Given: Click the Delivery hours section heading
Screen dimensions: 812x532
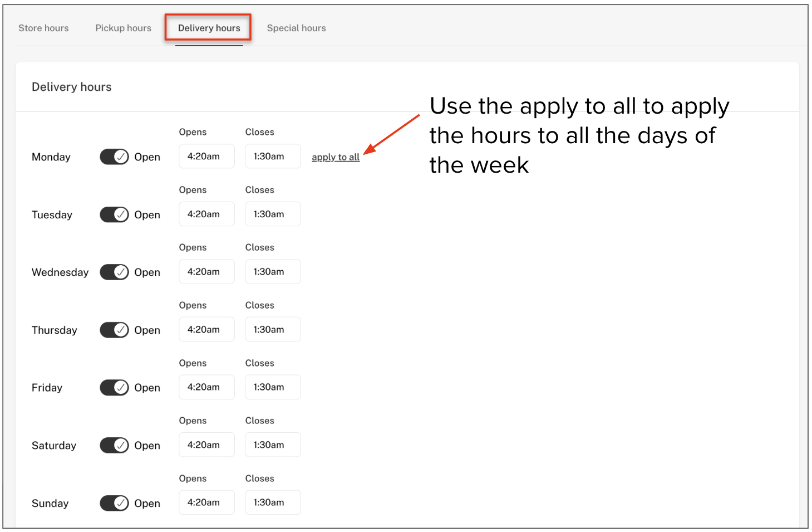Looking at the screenshot, I should click(x=72, y=87).
